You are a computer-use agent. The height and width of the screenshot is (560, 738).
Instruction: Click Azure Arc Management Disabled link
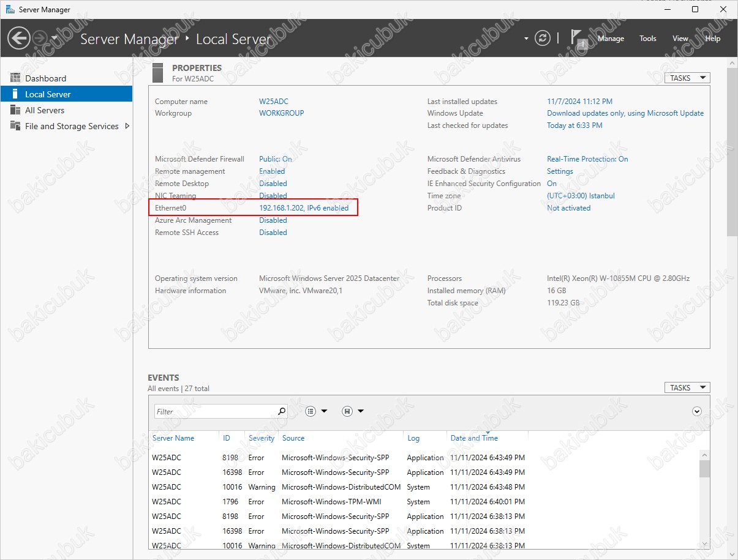click(273, 220)
